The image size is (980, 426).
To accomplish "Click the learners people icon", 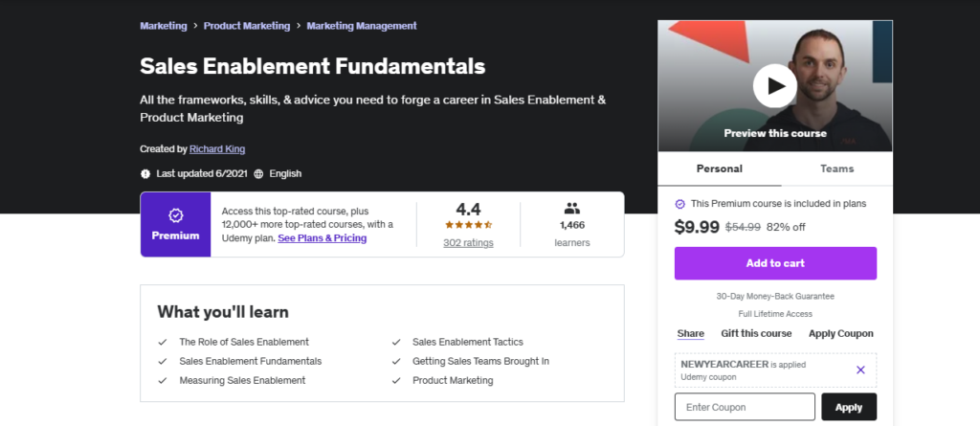I will click(x=572, y=209).
